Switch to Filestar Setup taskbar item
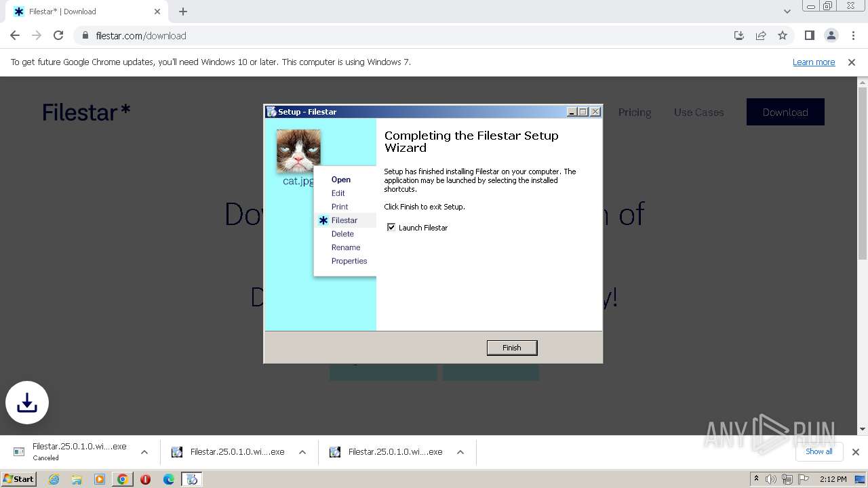This screenshot has width=868, height=488. (x=192, y=479)
